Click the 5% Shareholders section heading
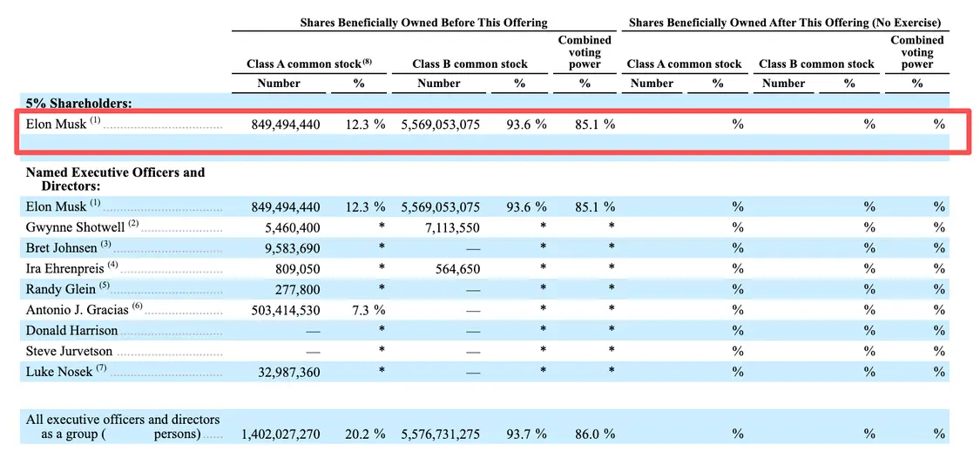 click(78, 103)
